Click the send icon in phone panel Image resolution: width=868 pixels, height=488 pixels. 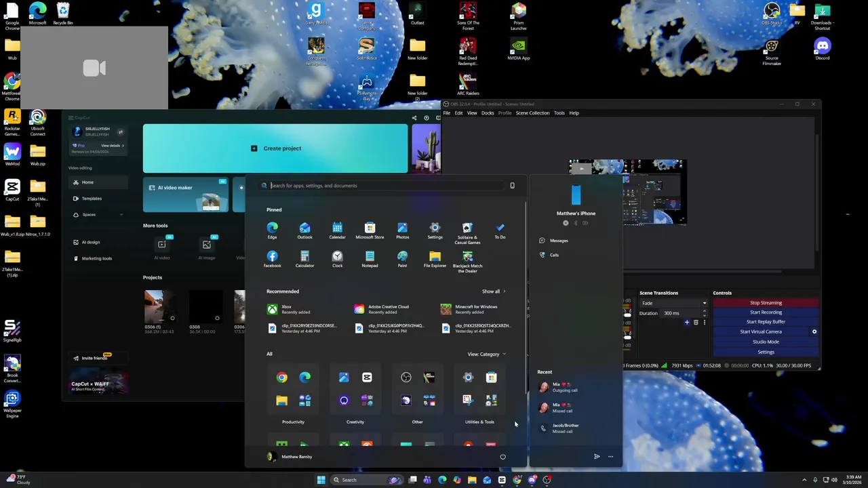tap(597, 457)
